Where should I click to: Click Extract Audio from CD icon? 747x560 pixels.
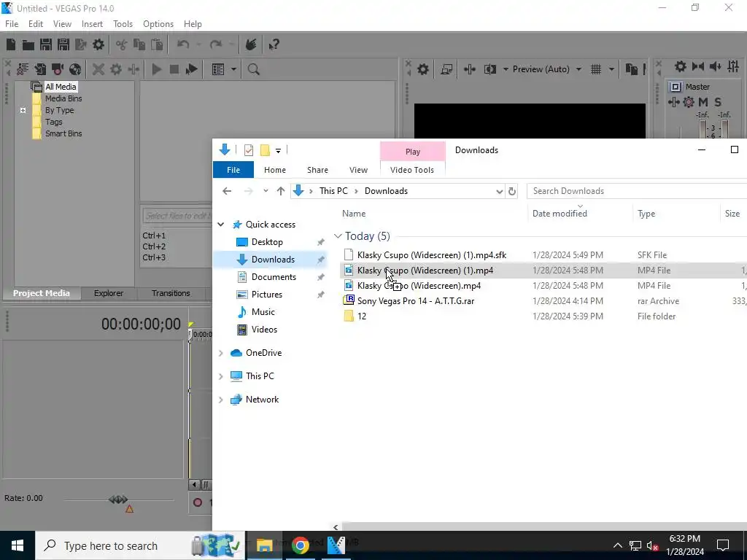(x=75, y=69)
